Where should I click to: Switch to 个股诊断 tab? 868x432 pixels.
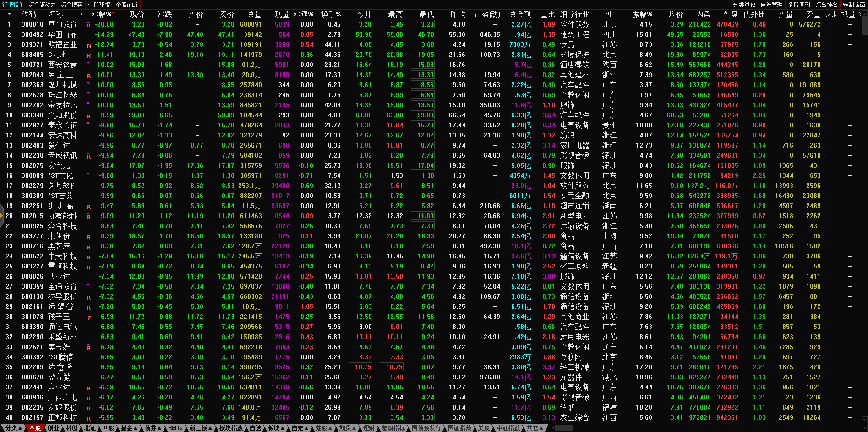(126, 5)
